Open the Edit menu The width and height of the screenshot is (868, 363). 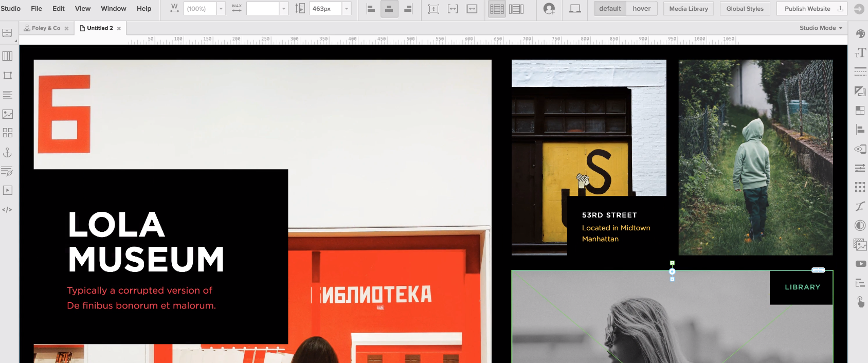coord(59,9)
